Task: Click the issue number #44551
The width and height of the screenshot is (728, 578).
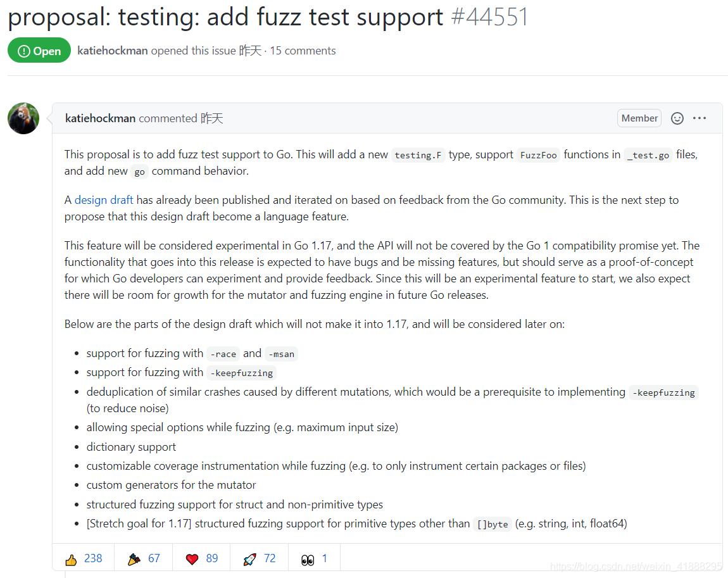Action: pyautogui.click(x=490, y=17)
